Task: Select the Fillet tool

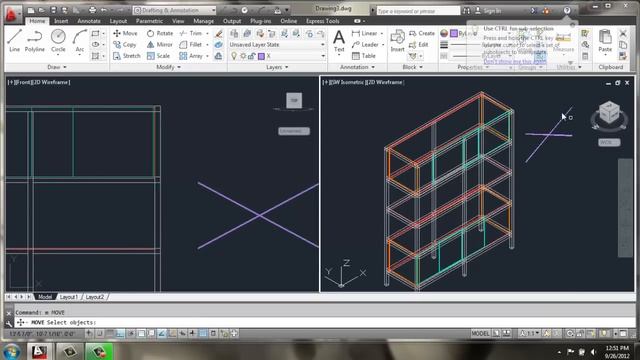Action: pyautogui.click(x=191, y=44)
